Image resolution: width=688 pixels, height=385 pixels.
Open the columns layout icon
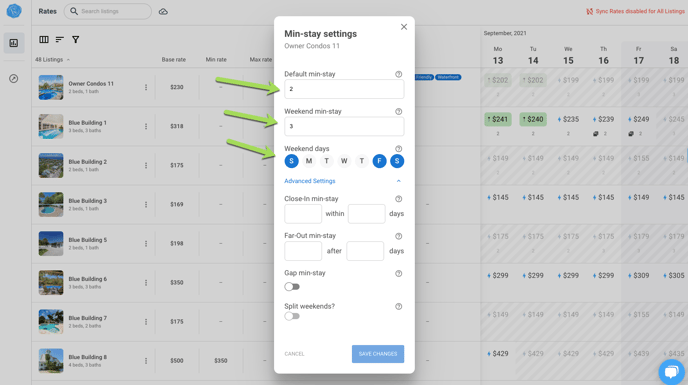click(x=44, y=40)
